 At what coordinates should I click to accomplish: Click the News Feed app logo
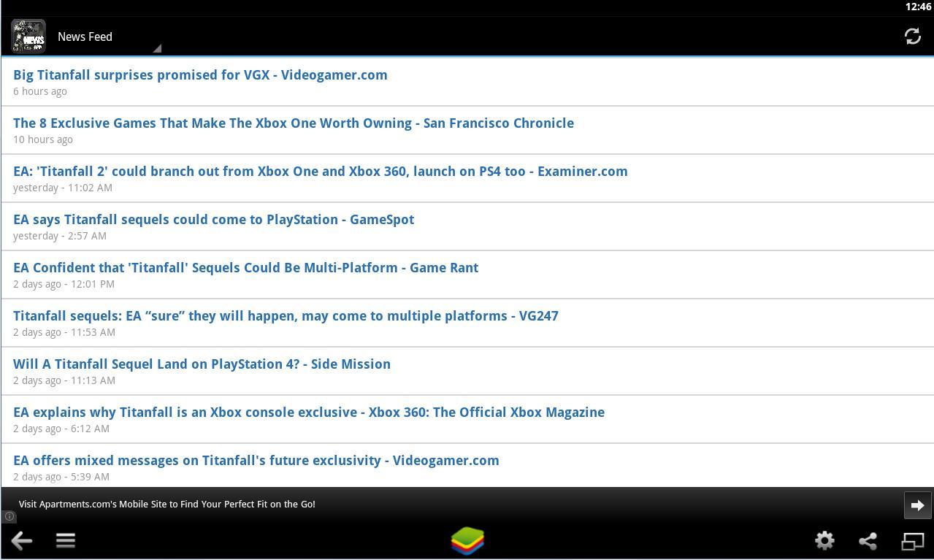[x=28, y=36]
